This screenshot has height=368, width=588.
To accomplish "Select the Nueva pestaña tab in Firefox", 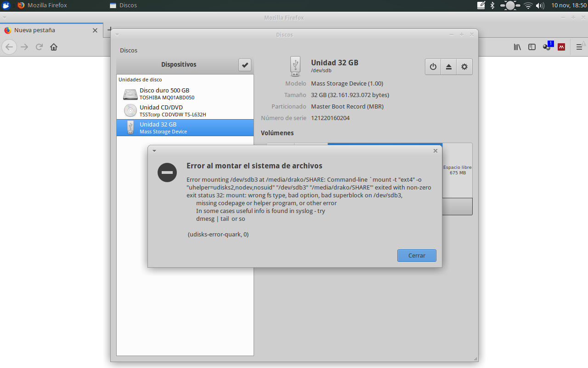I will tap(51, 30).
